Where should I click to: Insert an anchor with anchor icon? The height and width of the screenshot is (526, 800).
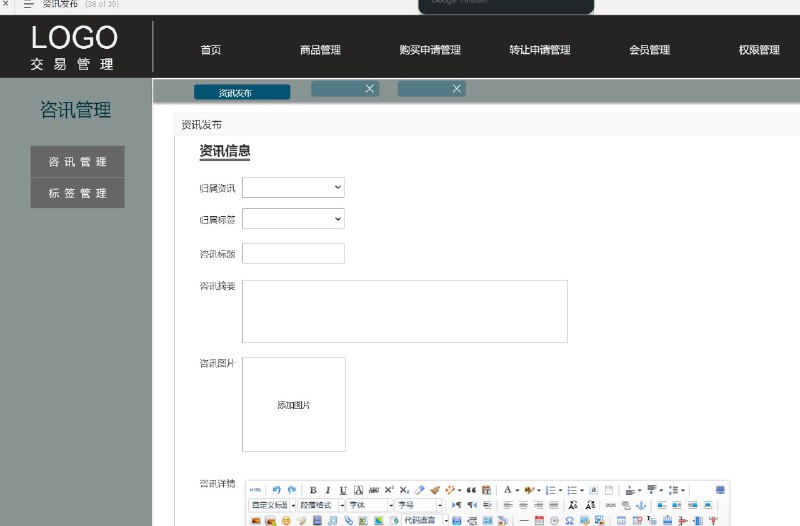click(641, 505)
